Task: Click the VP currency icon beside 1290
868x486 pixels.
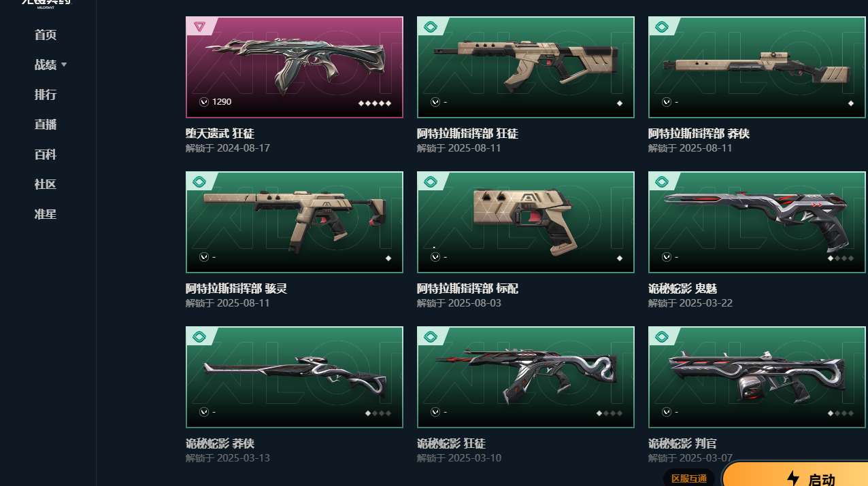Action: pyautogui.click(x=203, y=102)
